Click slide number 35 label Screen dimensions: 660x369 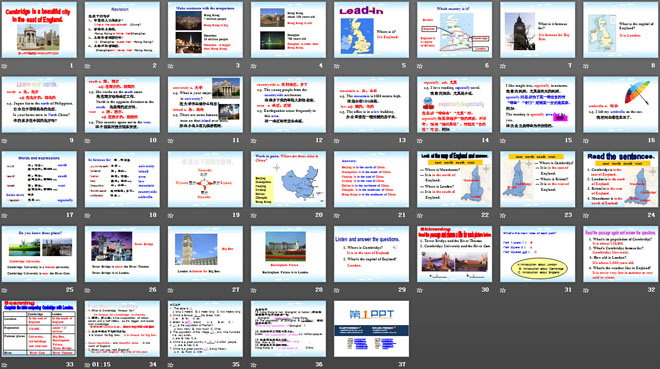click(x=236, y=365)
